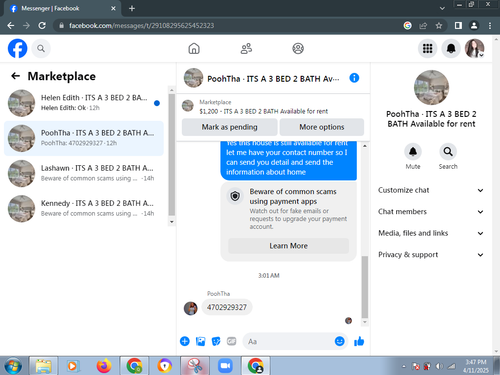Image resolution: width=500 pixels, height=375 pixels.
Task: Click PoohTha's avatar beside phone number
Action: pyautogui.click(x=191, y=308)
